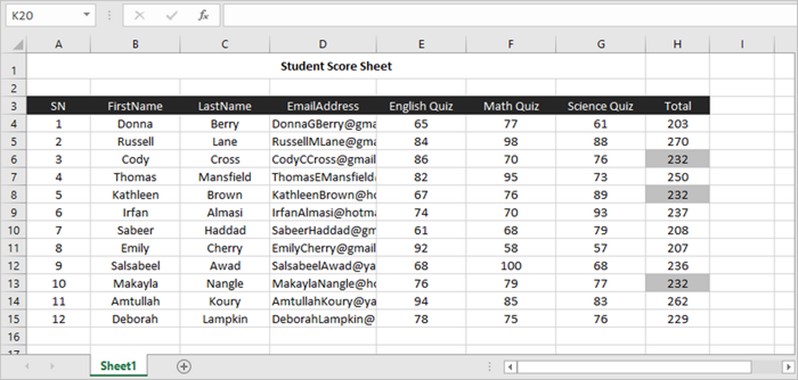The height and width of the screenshot is (380, 798).
Task: Select column D header
Action: point(323,45)
